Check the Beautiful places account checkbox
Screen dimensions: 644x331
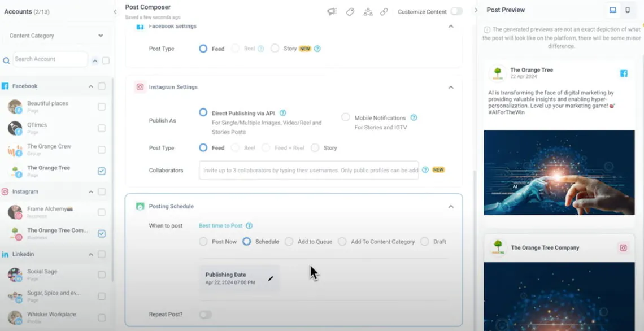102,107
